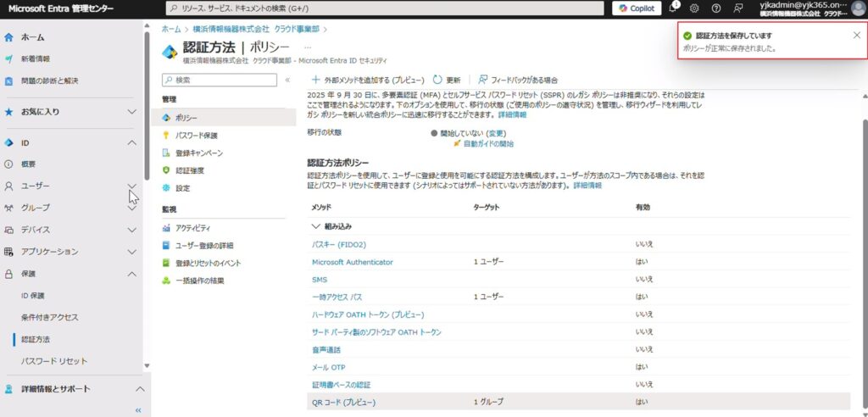
Task: Go to ホーム in the left navigation
Action: tap(33, 37)
